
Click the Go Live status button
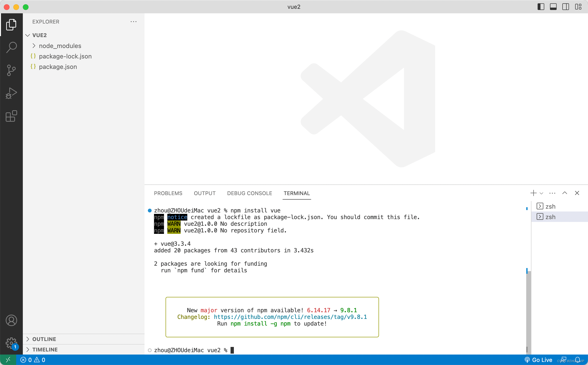(539, 360)
